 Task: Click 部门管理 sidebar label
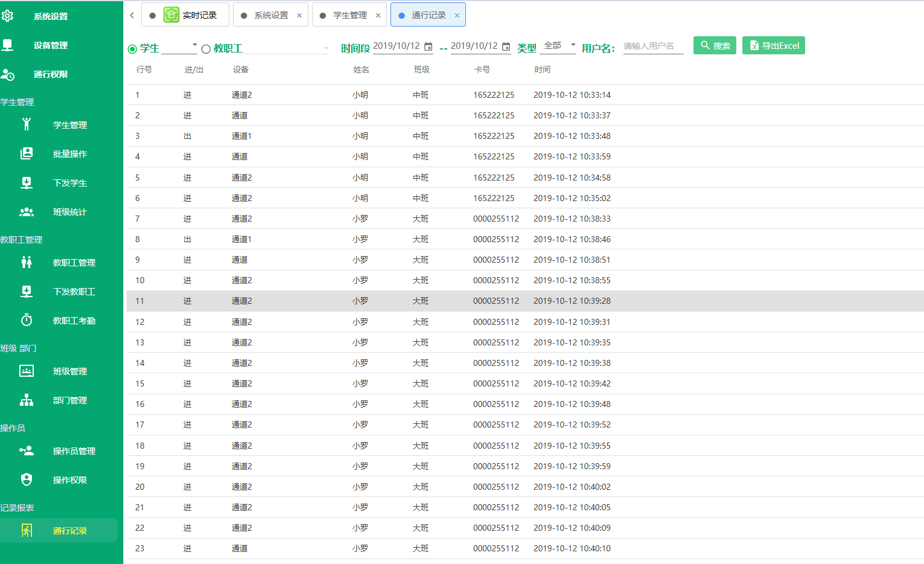[70, 400]
